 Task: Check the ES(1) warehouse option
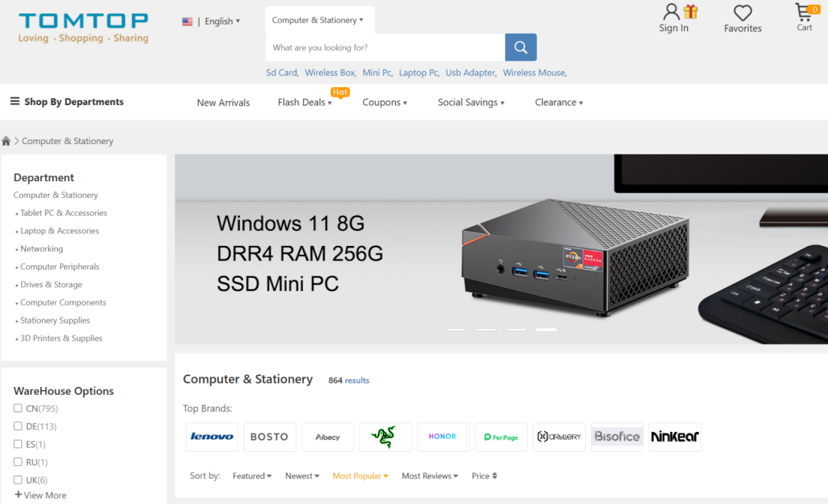tap(18, 444)
